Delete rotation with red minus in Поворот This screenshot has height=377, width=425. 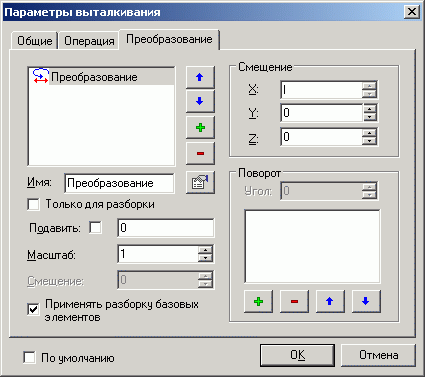[x=294, y=301]
